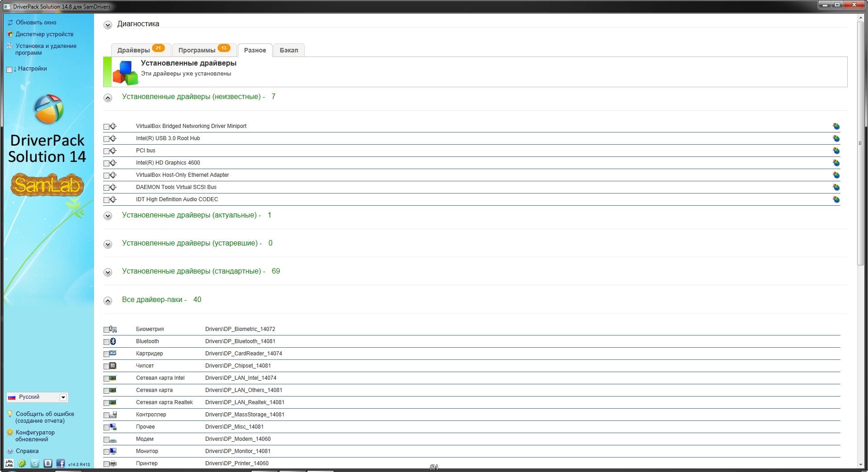The image size is (868, 472).
Task: Click the Drivers\DP_Chipset_14081 path text
Action: [238, 366]
